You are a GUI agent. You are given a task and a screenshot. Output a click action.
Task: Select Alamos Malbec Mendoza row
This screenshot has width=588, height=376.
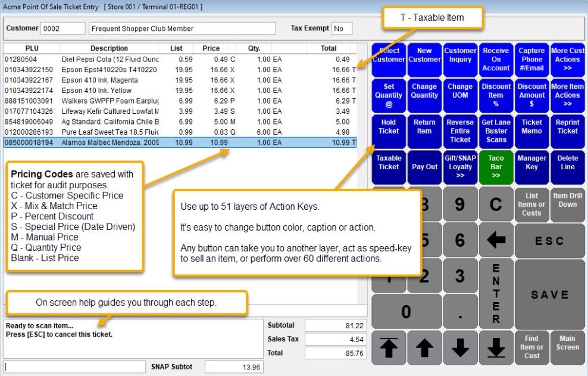(x=180, y=142)
